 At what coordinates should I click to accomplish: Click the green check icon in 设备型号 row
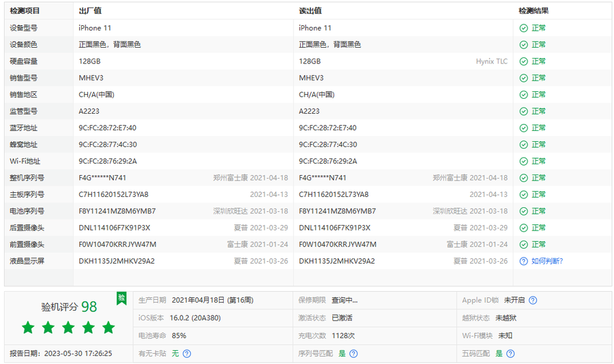coord(523,28)
